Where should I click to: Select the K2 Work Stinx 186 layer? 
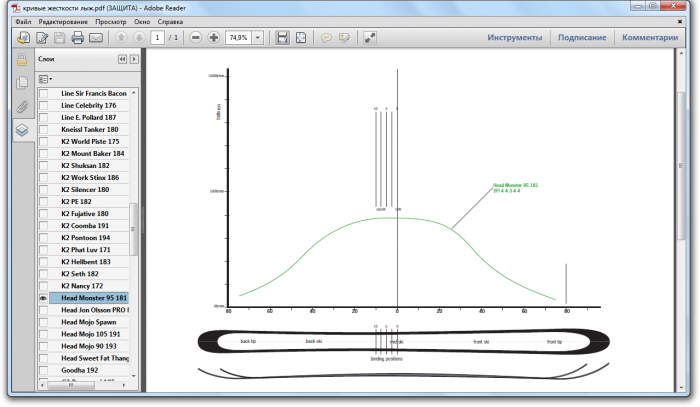[90, 178]
